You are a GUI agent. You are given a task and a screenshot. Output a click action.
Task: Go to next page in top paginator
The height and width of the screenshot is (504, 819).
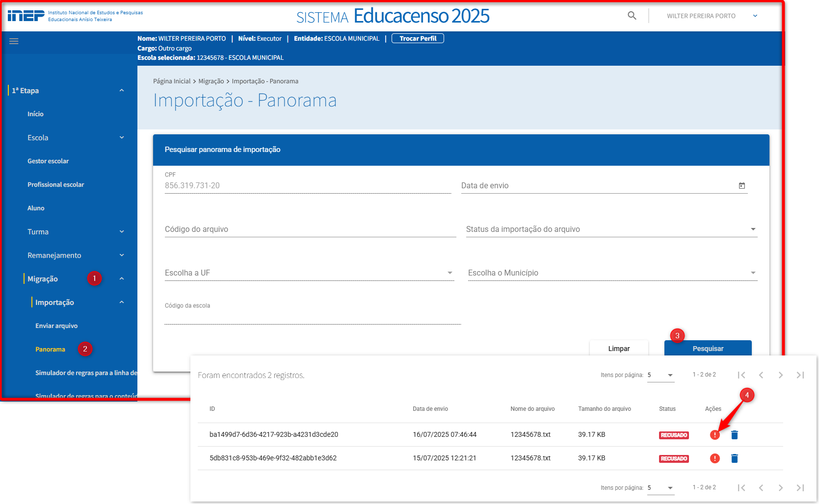pyautogui.click(x=781, y=375)
